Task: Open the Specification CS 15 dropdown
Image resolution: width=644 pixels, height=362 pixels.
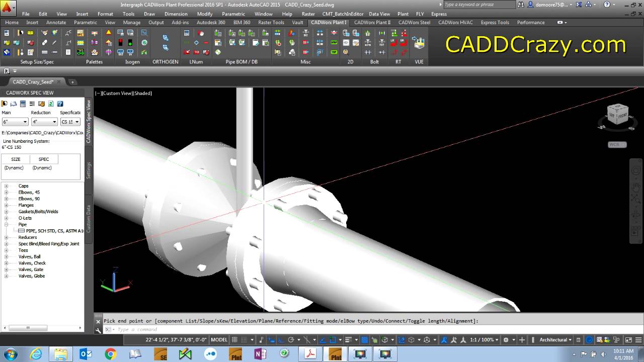Action: click(70, 122)
